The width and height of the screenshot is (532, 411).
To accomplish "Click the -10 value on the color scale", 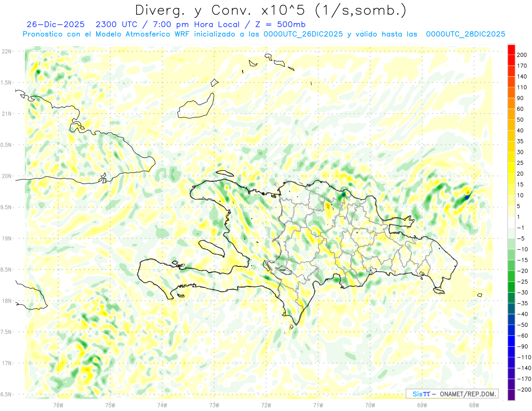I will coord(522,249).
